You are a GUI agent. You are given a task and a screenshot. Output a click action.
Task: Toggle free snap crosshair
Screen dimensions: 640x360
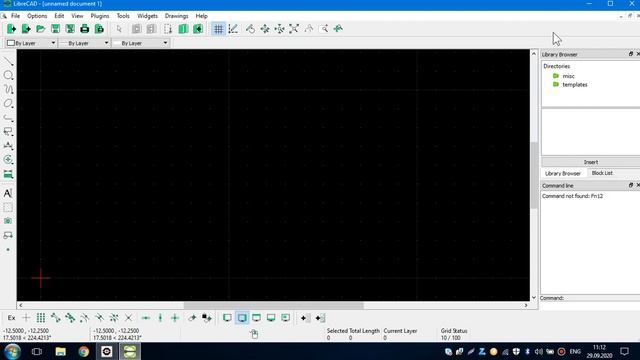(26, 318)
